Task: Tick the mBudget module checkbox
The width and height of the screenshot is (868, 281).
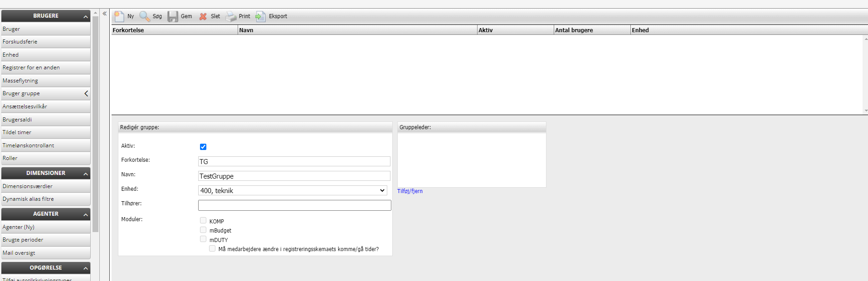Action: (203, 230)
